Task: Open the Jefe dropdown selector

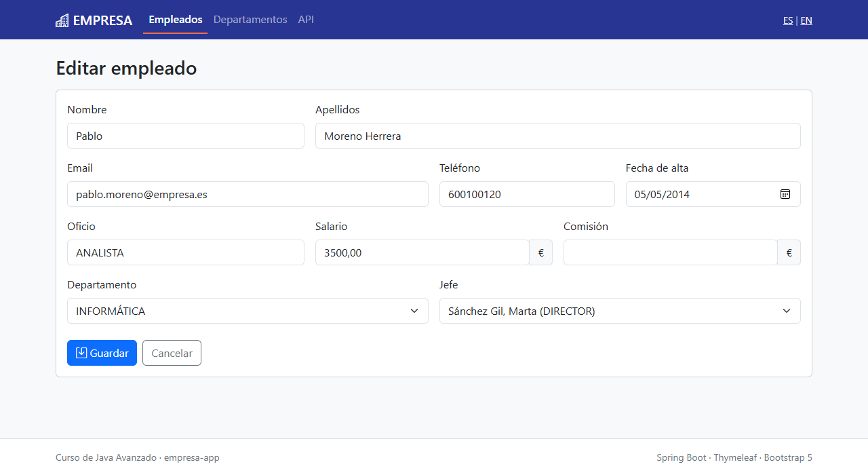Action: point(620,311)
